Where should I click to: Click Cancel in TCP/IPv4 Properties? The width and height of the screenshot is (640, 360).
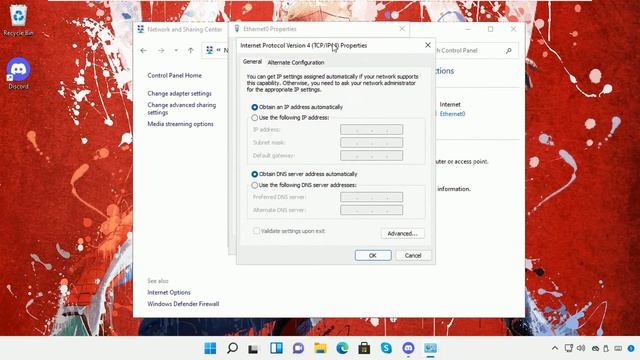coord(413,256)
